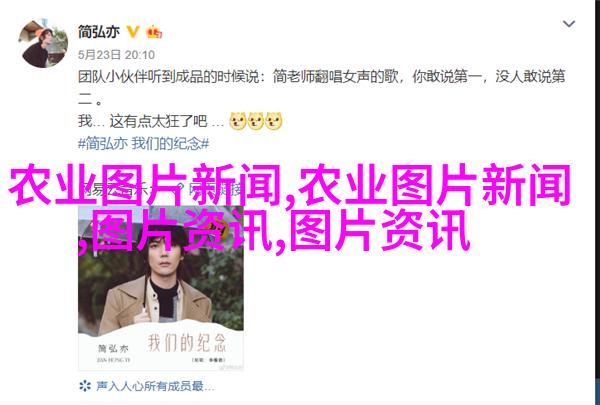Image resolution: width=600 pixels, height=405 pixels.
Task: Click the super-topic flower icon beside 声入人心
Action: (85, 385)
